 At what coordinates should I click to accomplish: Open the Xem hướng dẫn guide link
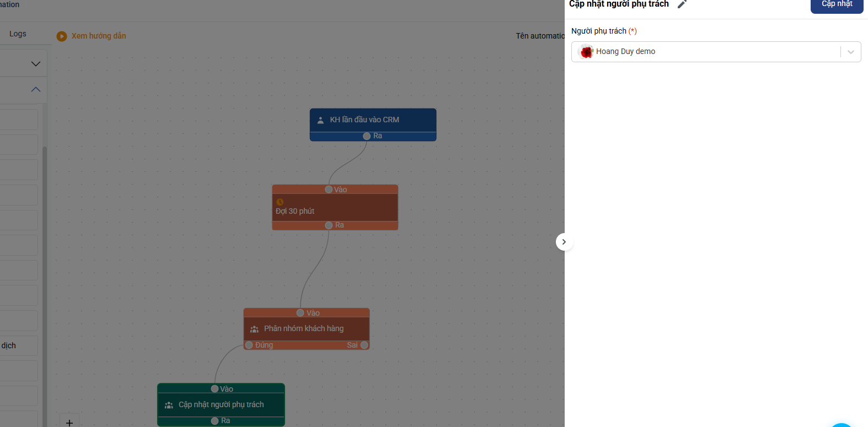tap(99, 36)
